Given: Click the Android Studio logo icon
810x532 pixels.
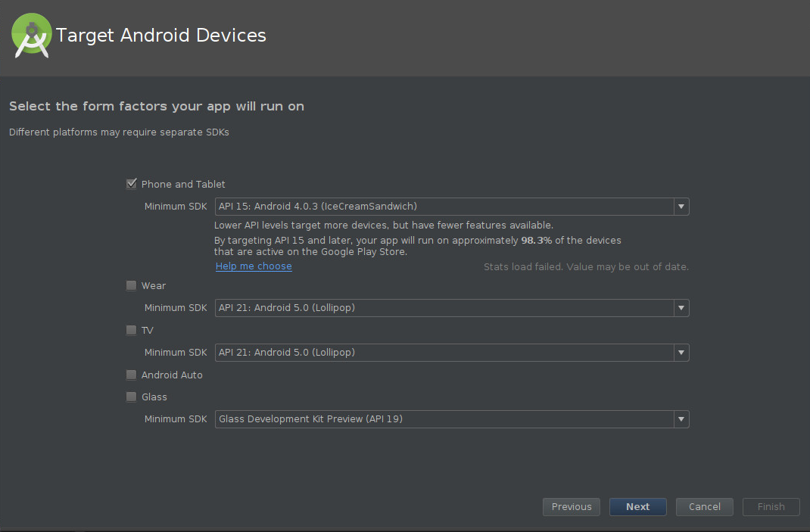Looking at the screenshot, I should (32, 36).
